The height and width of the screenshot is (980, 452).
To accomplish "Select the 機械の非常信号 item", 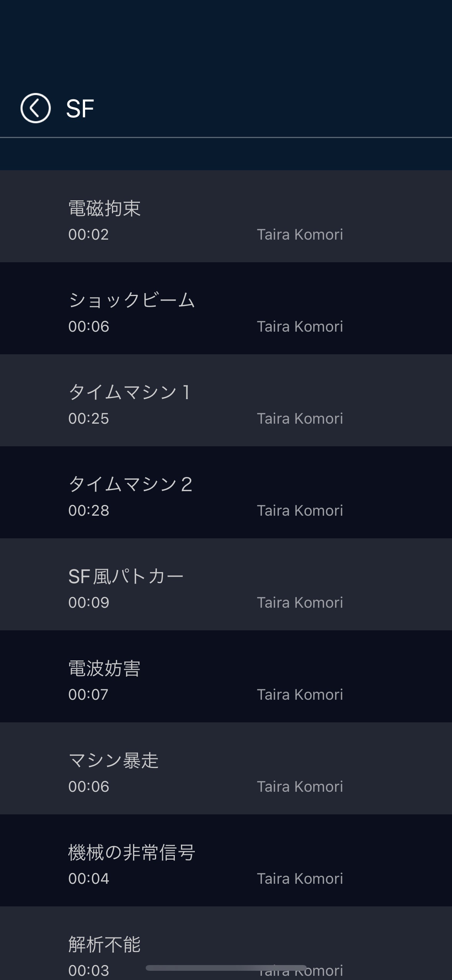I will [131, 852].
